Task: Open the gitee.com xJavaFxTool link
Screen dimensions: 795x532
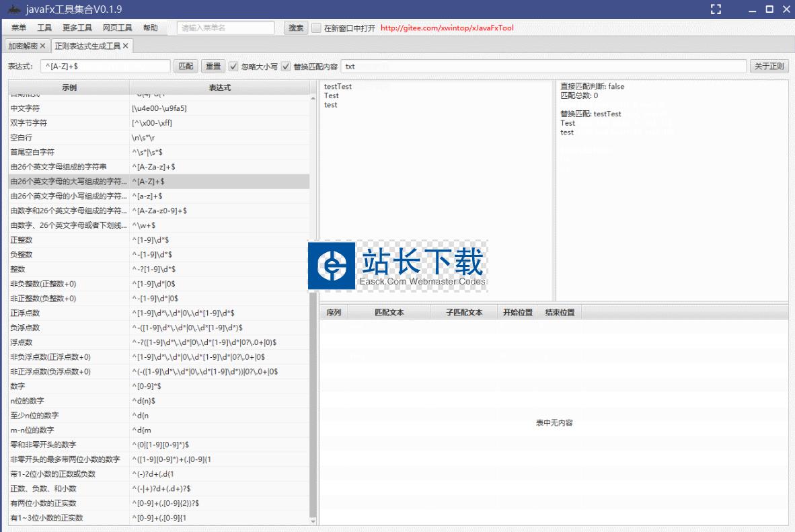Action: tap(447, 28)
